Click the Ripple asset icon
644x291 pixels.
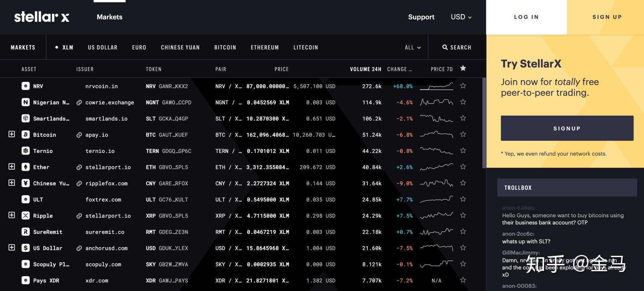[25, 216]
